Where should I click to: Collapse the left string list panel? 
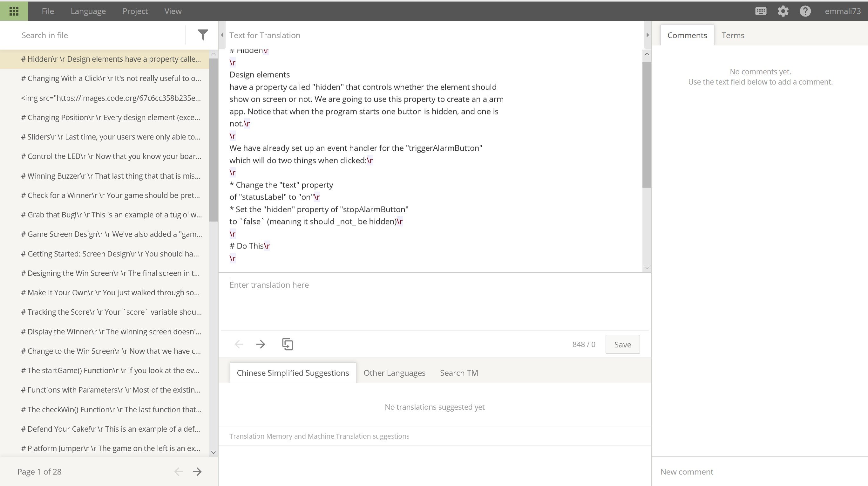[222, 35]
